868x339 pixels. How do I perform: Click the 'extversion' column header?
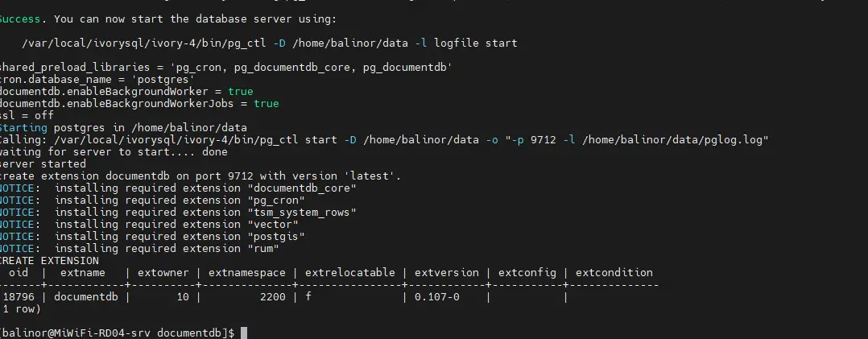coord(445,273)
